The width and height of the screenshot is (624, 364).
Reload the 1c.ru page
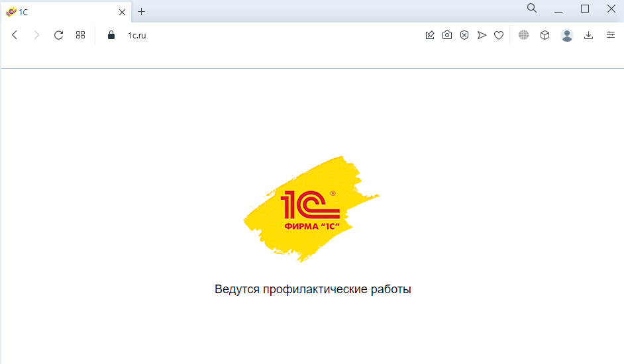click(58, 35)
